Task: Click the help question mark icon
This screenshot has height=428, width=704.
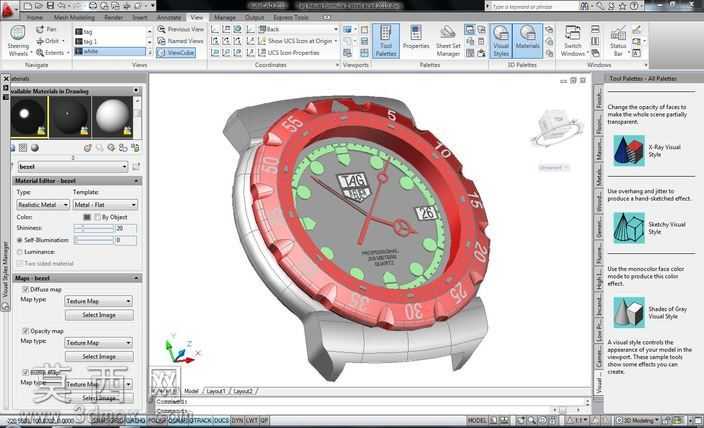Action: [634, 6]
